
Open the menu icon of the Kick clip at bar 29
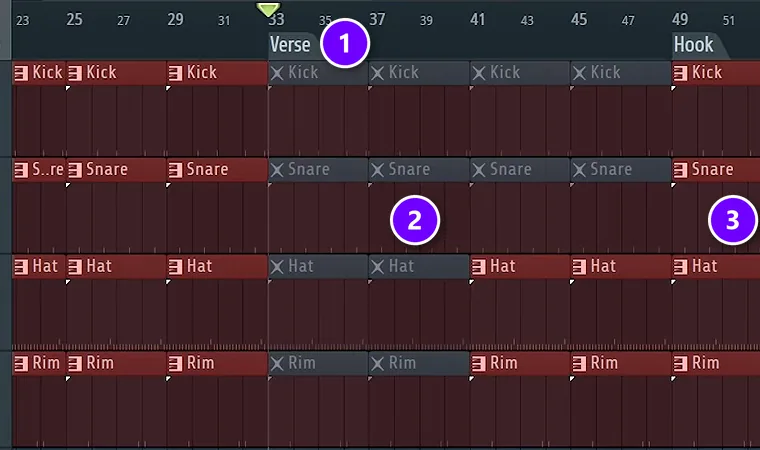(175, 73)
